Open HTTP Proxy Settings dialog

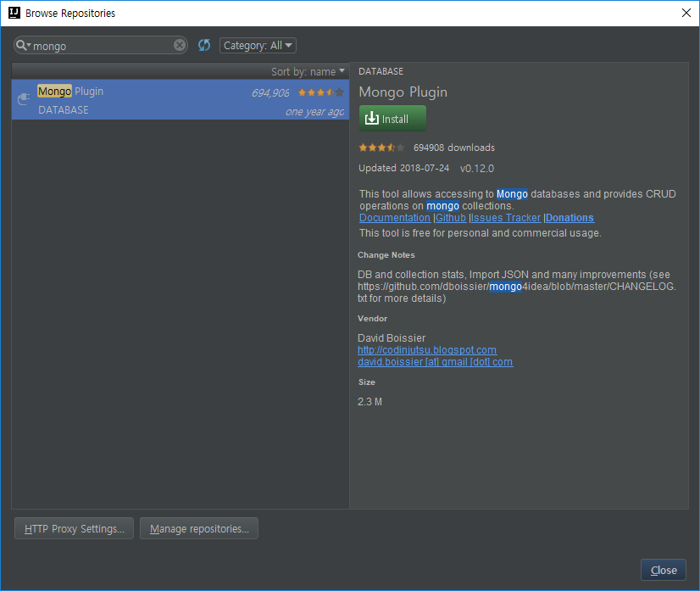[74, 528]
